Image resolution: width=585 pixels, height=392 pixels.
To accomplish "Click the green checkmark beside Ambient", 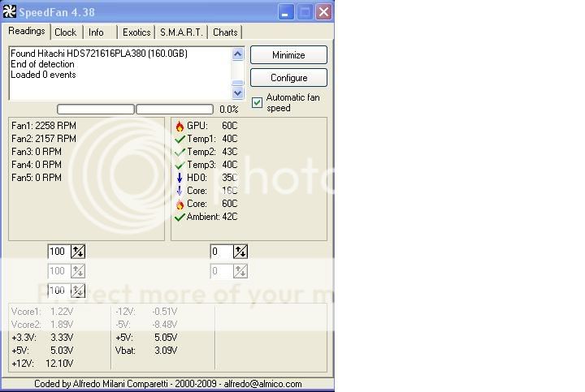I will 180,217.
